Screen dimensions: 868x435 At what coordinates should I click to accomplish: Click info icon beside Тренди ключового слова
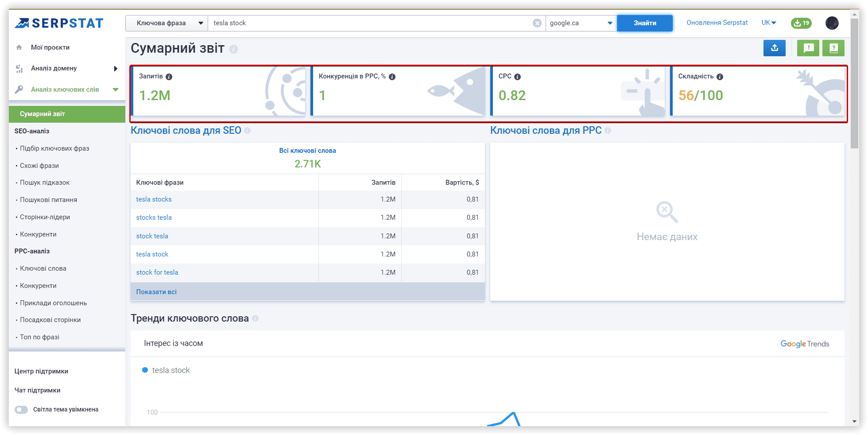(x=256, y=318)
